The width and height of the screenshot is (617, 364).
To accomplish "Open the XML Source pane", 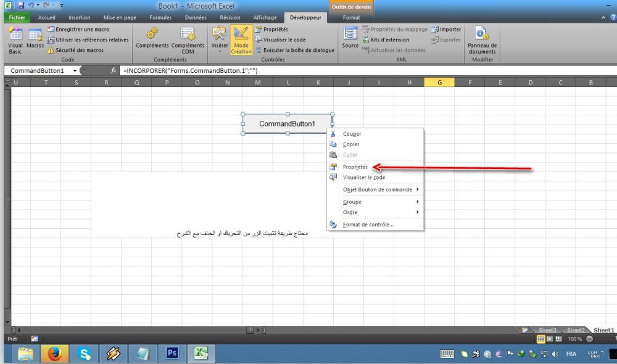I will click(350, 38).
